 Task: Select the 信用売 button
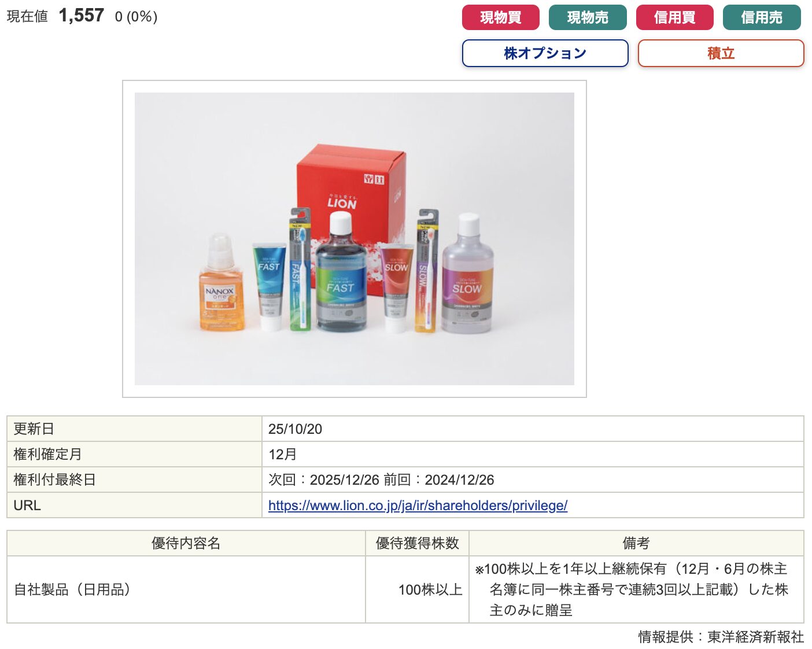[x=762, y=17]
